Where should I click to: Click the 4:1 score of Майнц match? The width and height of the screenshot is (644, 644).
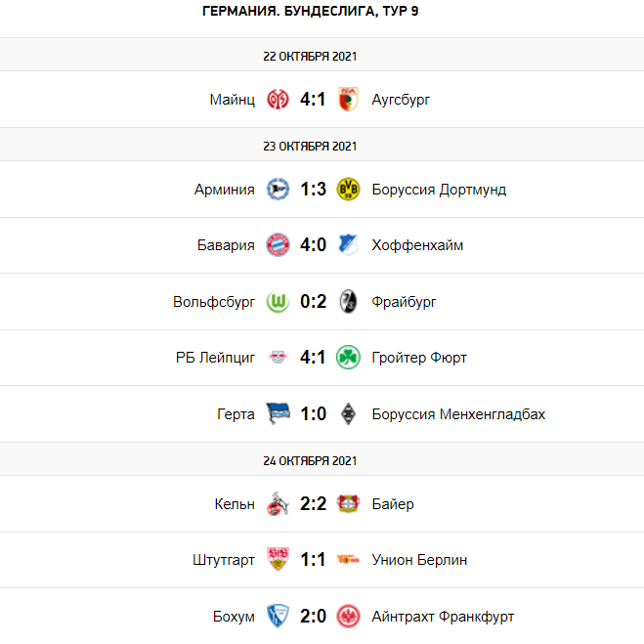pyautogui.click(x=313, y=99)
